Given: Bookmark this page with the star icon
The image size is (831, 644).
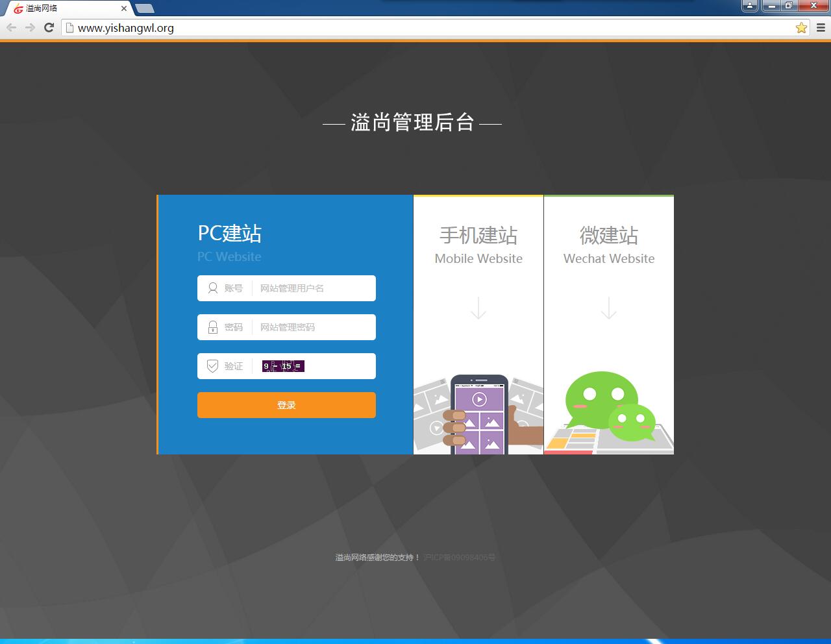Looking at the screenshot, I should [801, 27].
